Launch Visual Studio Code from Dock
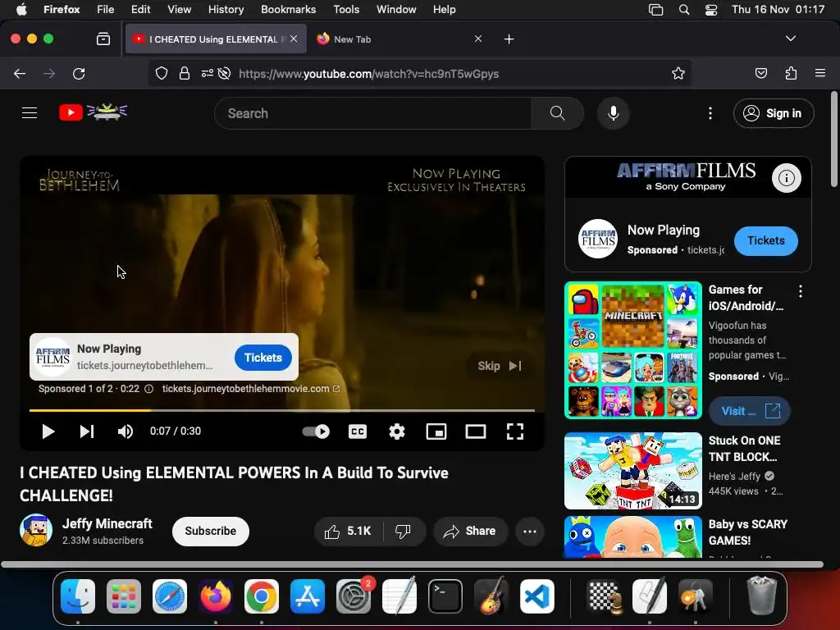 [536, 596]
